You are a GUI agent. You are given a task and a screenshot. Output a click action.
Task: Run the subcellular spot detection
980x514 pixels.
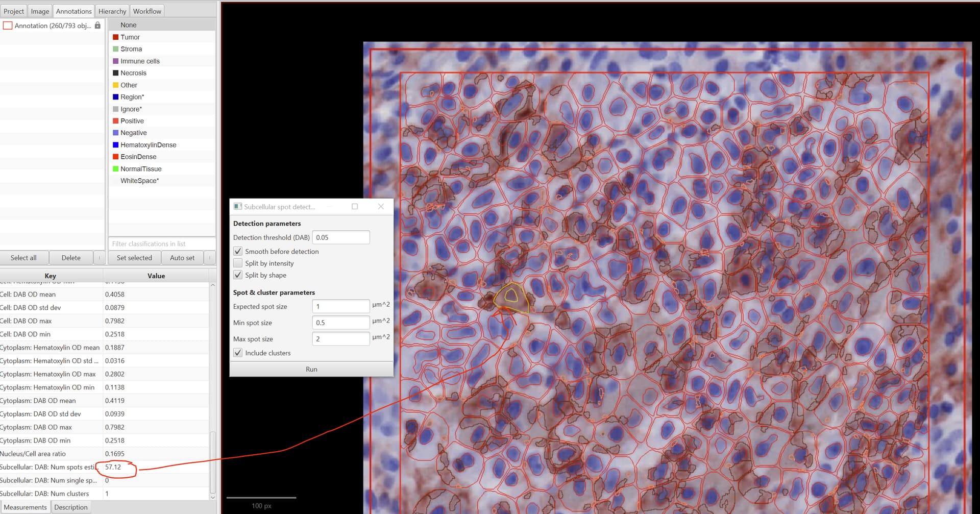[311, 369]
